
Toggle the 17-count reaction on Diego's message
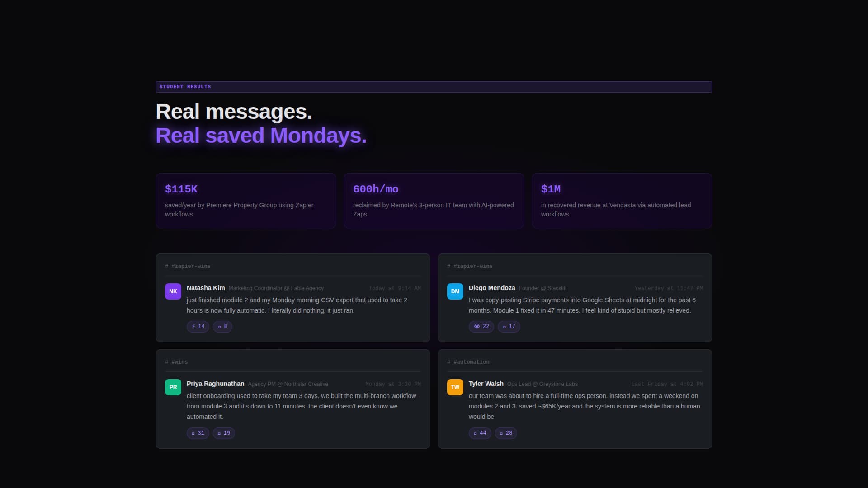click(509, 326)
